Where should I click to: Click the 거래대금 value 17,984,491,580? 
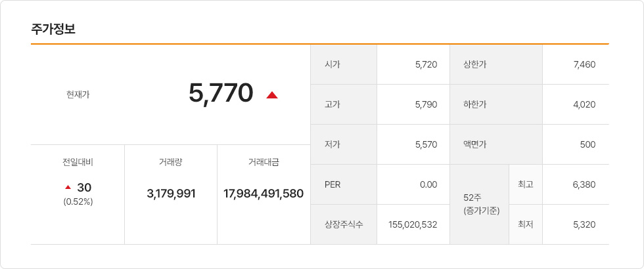point(264,194)
